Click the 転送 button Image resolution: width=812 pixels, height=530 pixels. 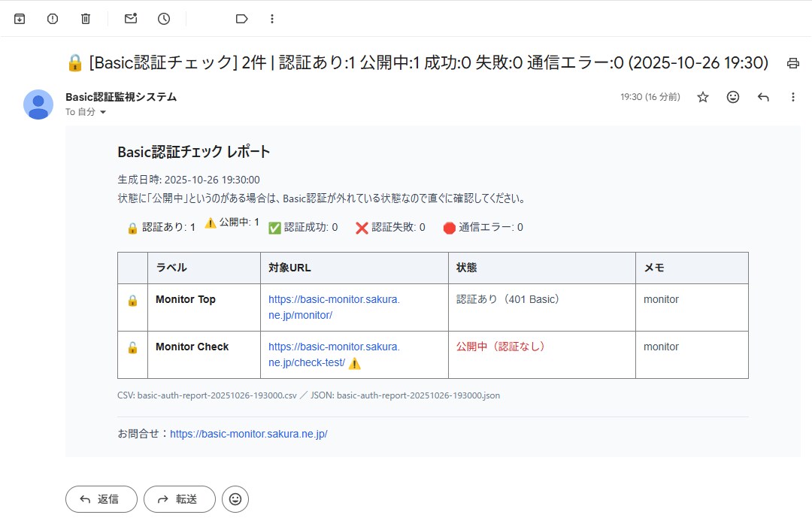click(179, 499)
